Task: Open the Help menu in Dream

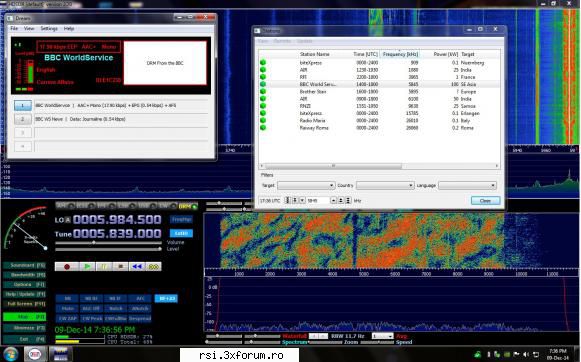Action: coord(69,29)
